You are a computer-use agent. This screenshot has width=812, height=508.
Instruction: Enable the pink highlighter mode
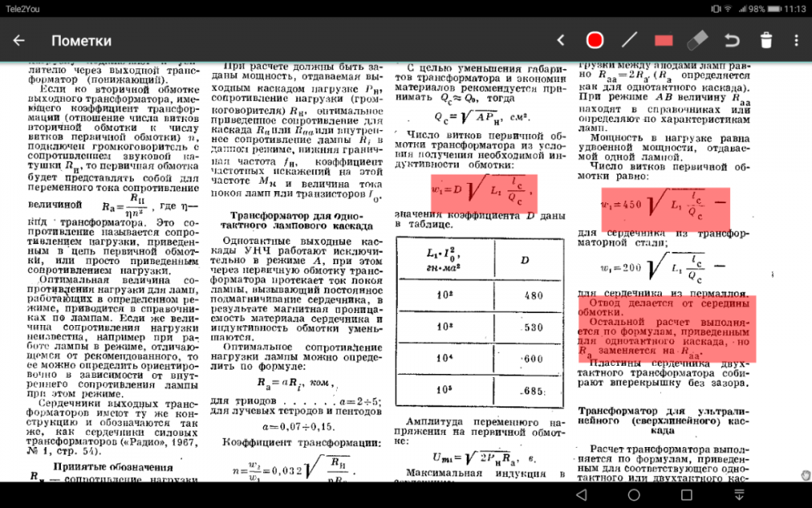click(x=663, y=39)
